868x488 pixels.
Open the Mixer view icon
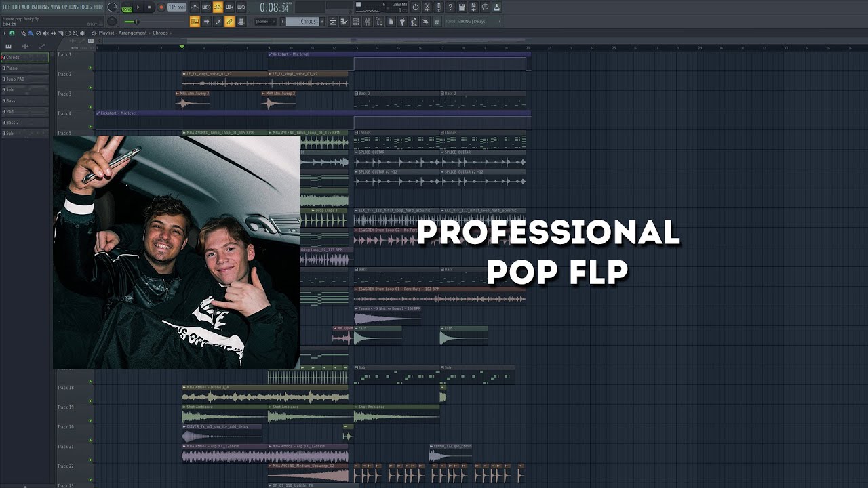click(368, 22)
